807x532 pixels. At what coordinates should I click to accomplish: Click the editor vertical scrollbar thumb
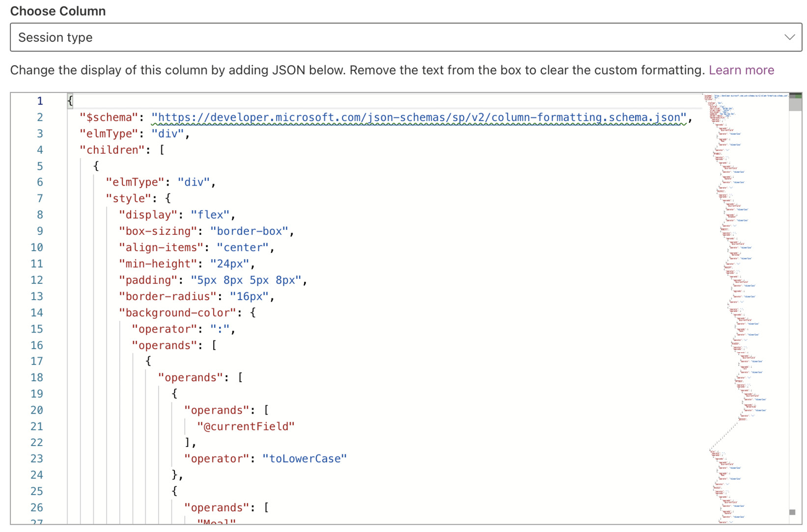click(795, 102)
